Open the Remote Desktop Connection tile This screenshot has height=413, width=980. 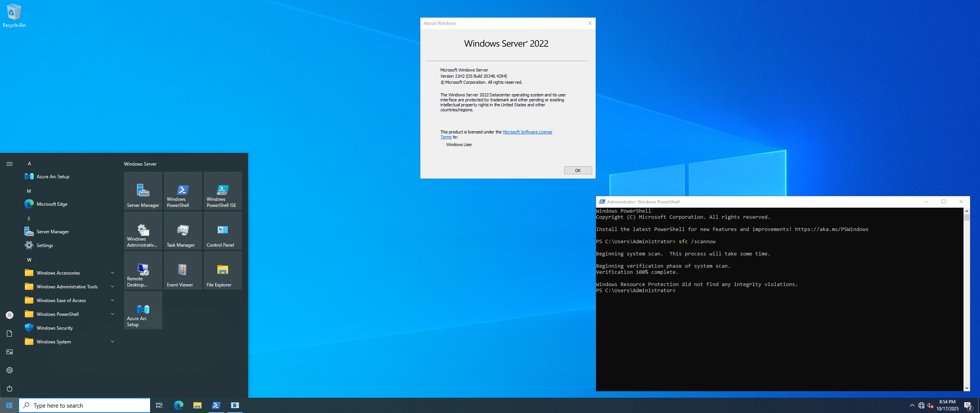(143, 270)
